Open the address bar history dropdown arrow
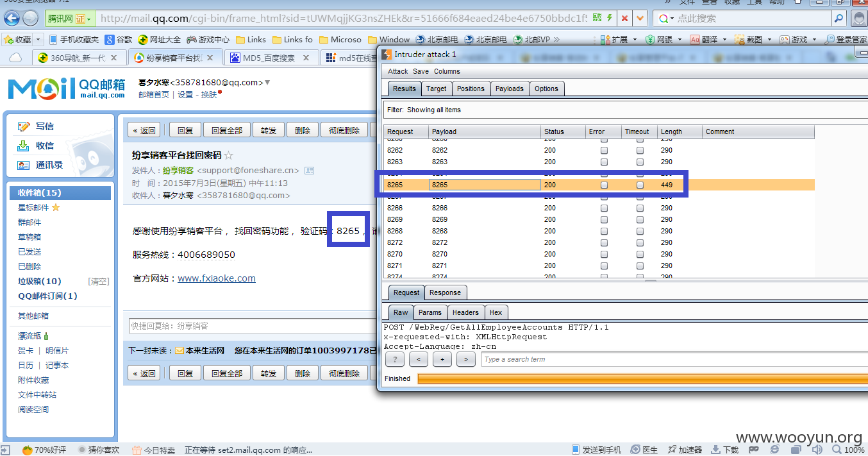 pos(640,18)
